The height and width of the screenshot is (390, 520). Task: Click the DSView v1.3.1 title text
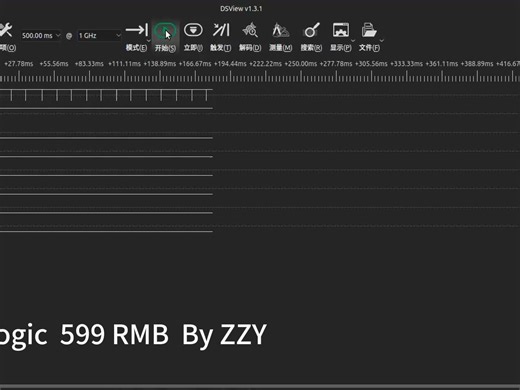pyautogui.click(x=241, y=9)
